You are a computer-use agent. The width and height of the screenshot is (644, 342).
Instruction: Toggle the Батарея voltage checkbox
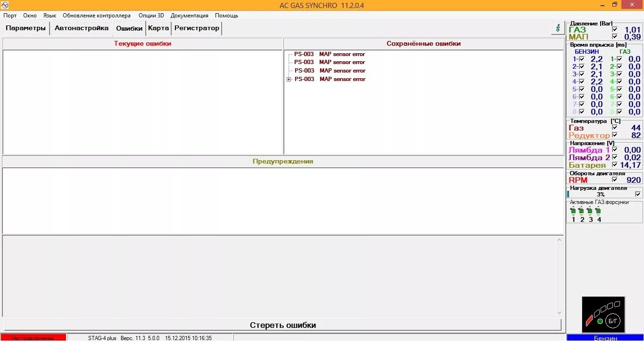pyautogui.click(x=615, y=165)
